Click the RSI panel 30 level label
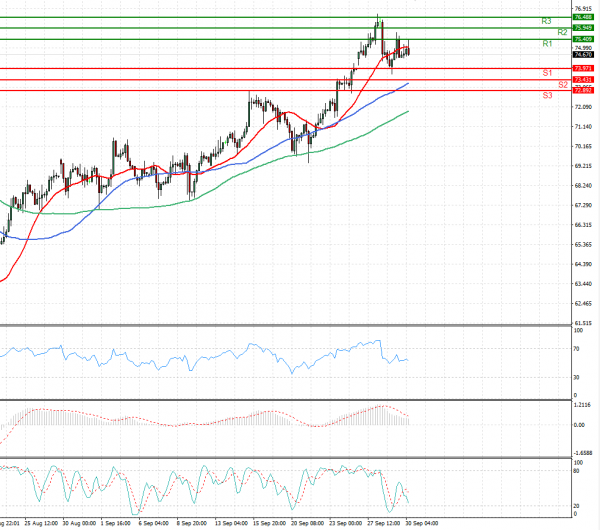The height and width of the screenshot is (530, 600). 577,377
